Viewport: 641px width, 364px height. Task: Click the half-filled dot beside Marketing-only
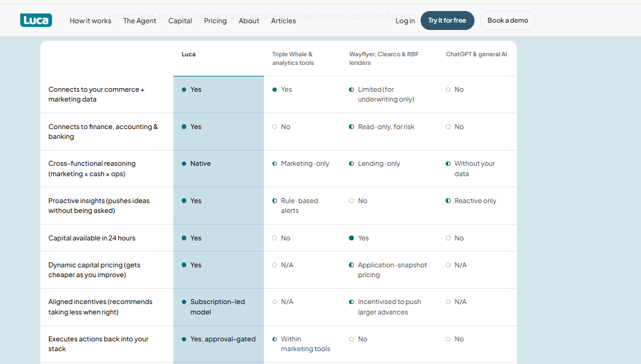(x=275, y=164)
